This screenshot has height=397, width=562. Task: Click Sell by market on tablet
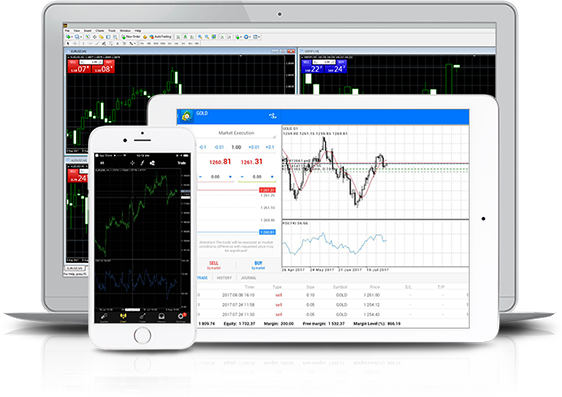click(214, 265)
